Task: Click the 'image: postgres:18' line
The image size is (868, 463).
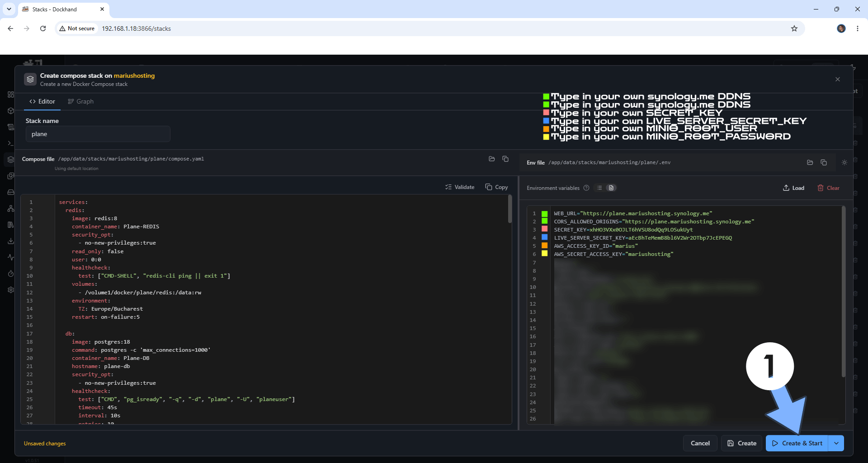Action: click(101, 342)
